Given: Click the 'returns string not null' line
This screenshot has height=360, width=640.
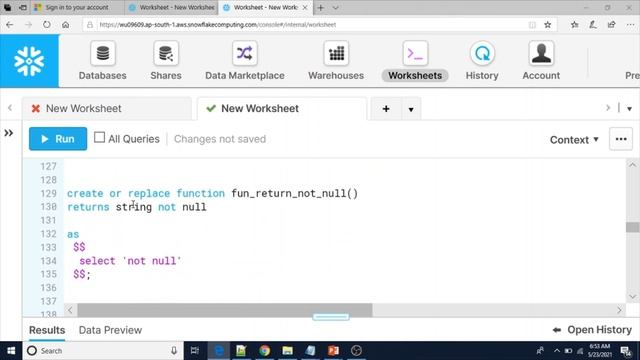Looking at the screenshot, I should pos(137,207).
